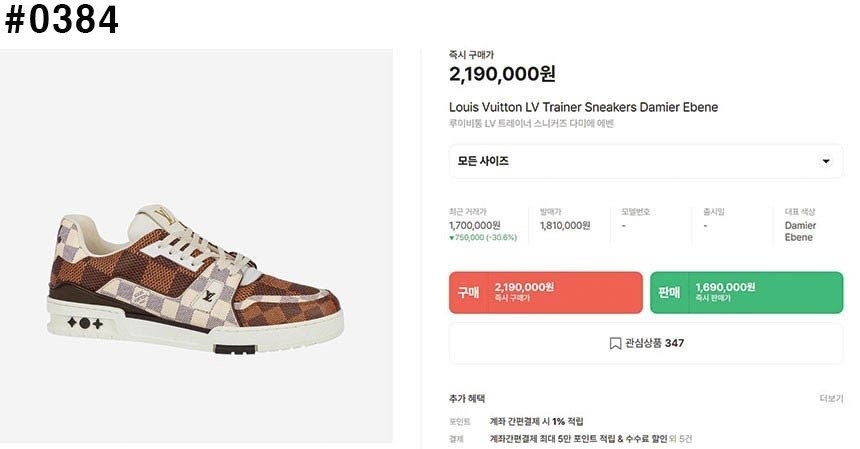Image resolution: width=860 pixels, height=449 pixels.
Task: Click the Louis Vuitton LV Trainer product title
Action: pyautogui.click(x=583, y=107)
